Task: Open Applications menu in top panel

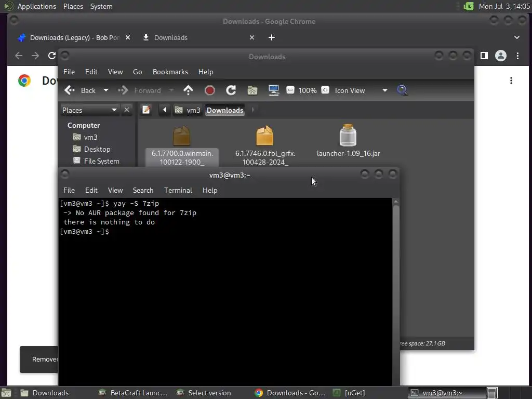Action: [37, 6]
